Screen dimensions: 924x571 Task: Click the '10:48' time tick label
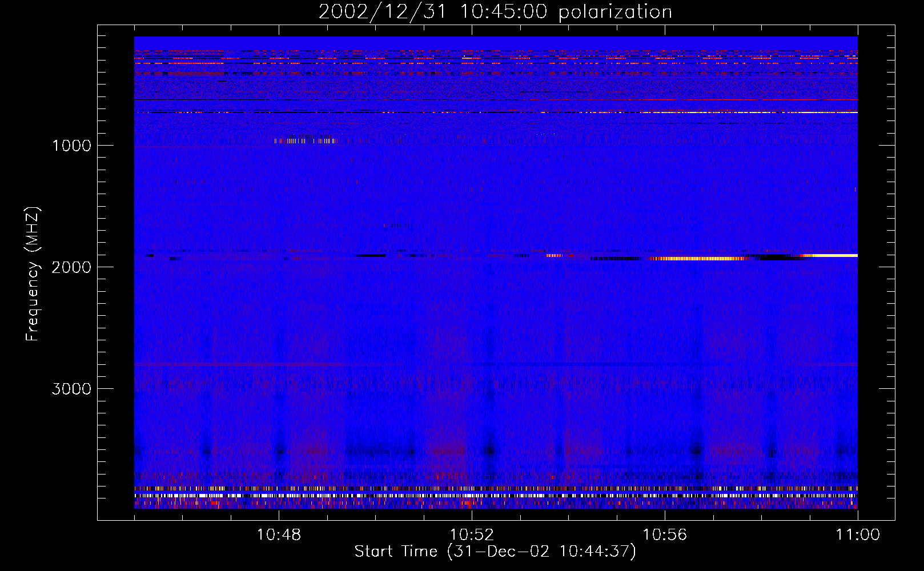click(279, 535)
